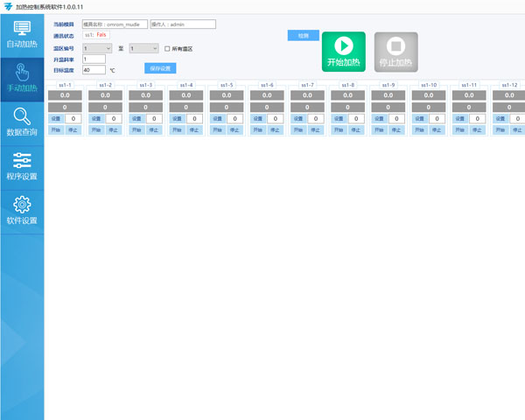Click 开始 button under ss1-3

[136, 129]
